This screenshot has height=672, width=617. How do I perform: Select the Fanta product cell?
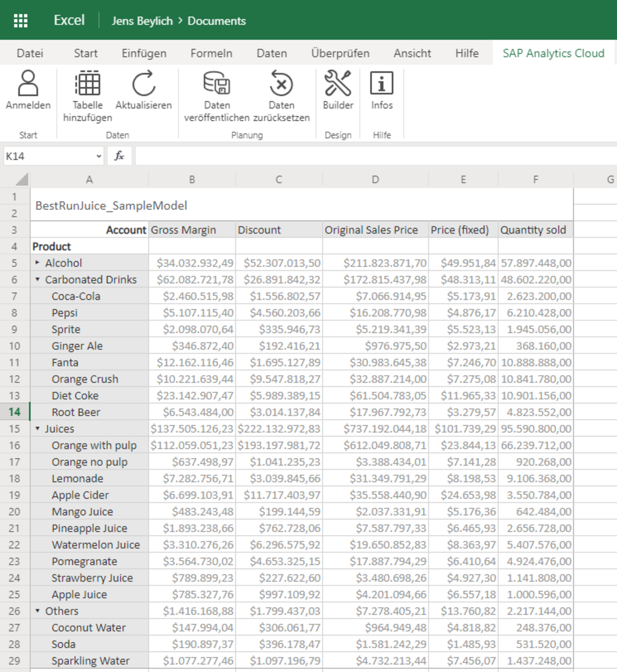click(x=89, y=362)
